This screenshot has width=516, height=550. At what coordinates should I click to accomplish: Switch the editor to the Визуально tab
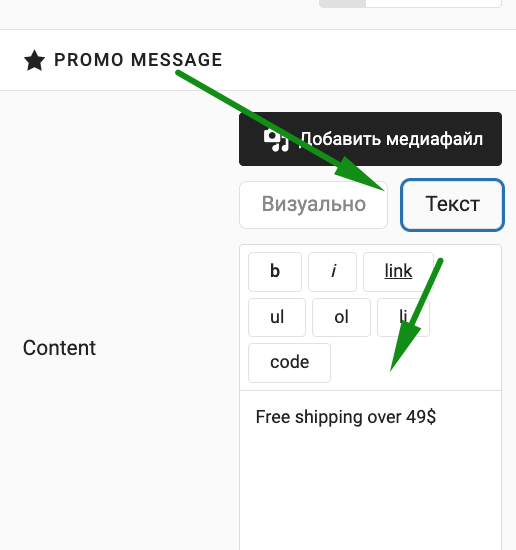click(314, 205)
